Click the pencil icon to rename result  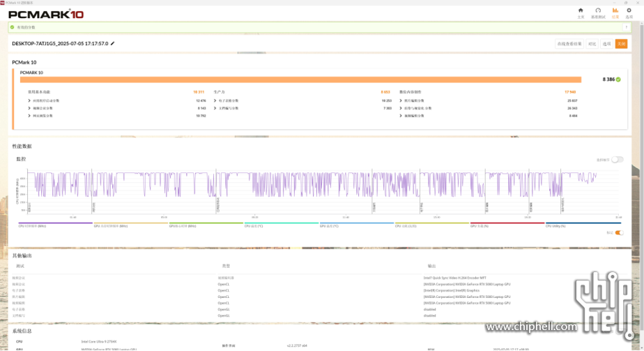[112, 43]
